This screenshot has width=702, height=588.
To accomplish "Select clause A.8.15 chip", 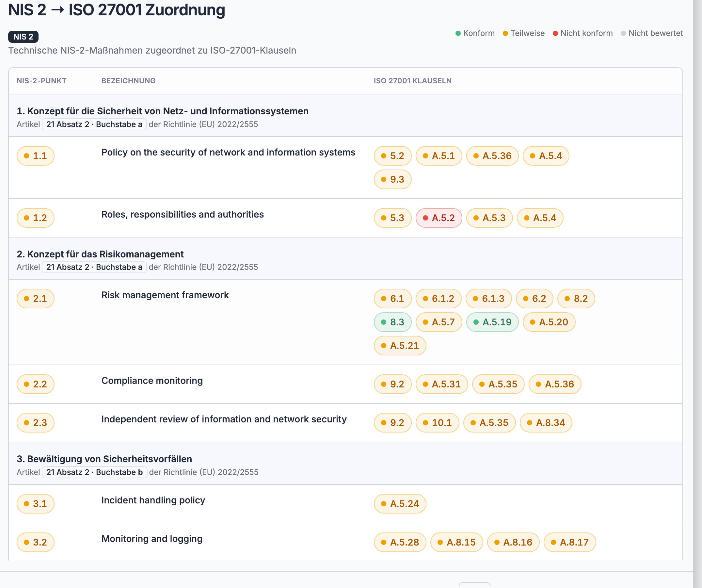I will click(457, 542).
